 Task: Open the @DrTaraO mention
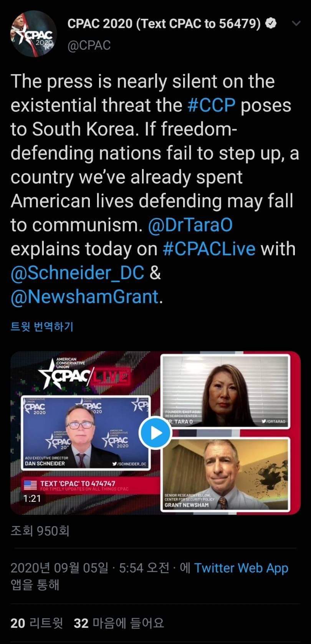190,225
